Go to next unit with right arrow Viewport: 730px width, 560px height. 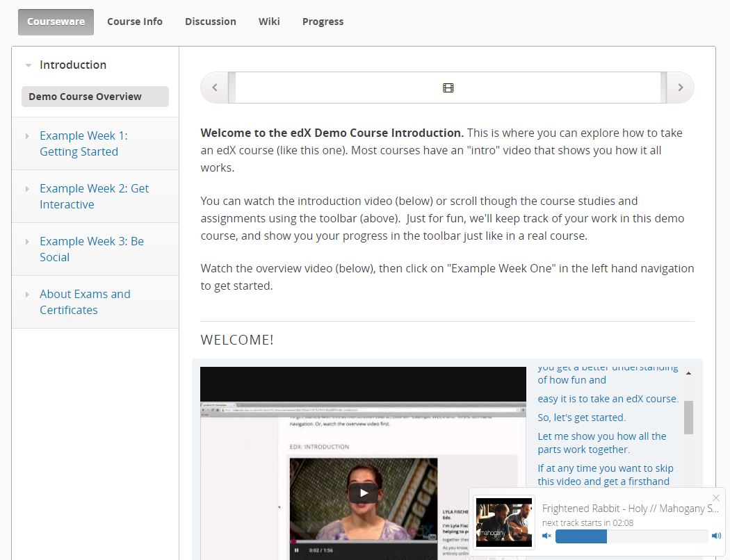tap(680, 88)
